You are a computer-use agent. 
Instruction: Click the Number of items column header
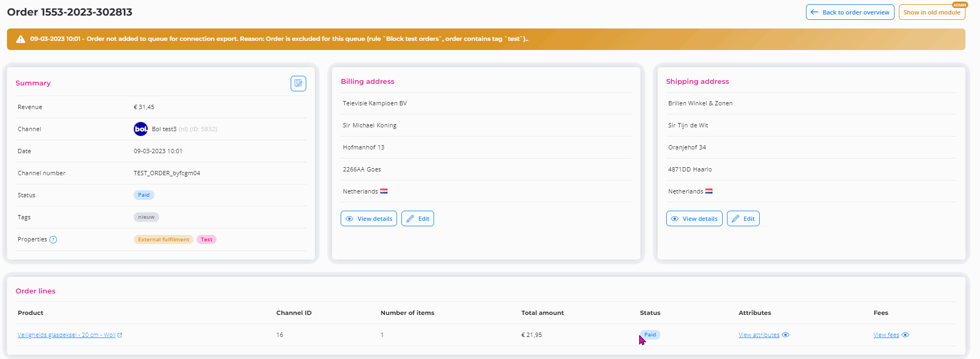407,313
